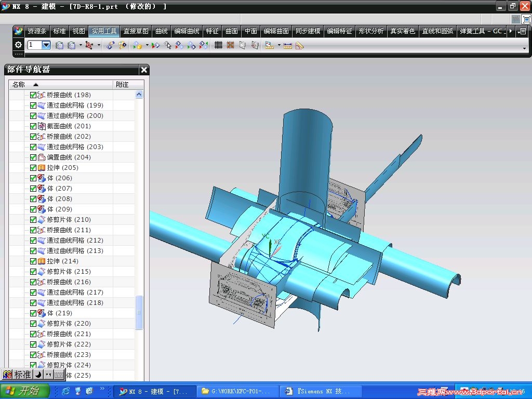Image resolution: width=532 pixels, height=399 pixels.
Task: Show more toolbar tabs with right arrow
Action: click(x=511, y=31)
